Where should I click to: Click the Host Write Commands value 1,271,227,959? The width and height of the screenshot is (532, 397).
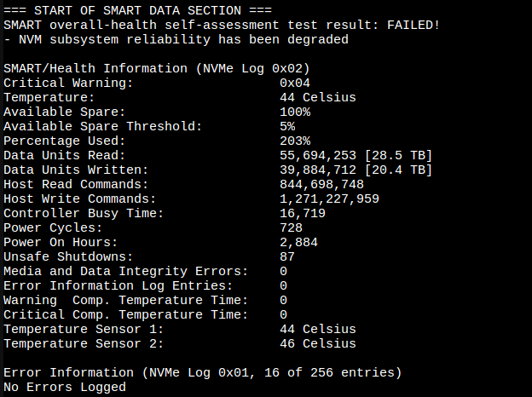pyautogui.click(x=329, y=199)
